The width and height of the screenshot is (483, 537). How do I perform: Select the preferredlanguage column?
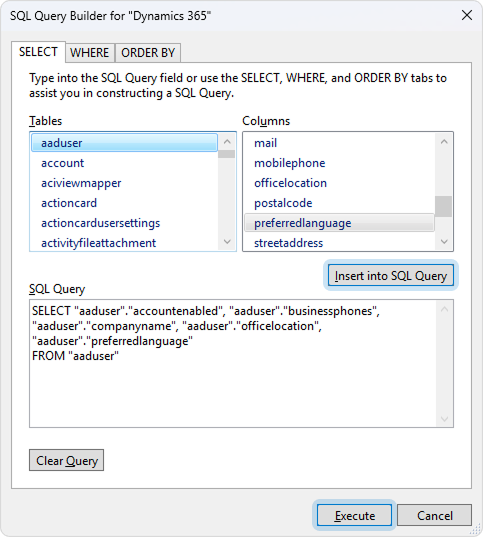339,223
